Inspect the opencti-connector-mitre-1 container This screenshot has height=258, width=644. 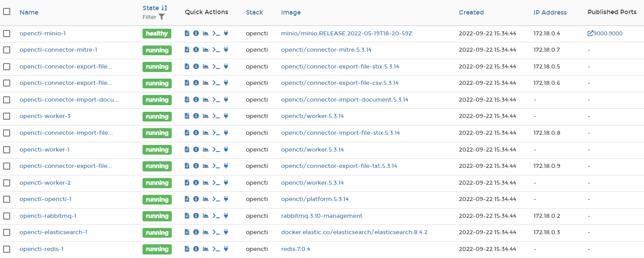pyautogui.click(x=196, y=49)
